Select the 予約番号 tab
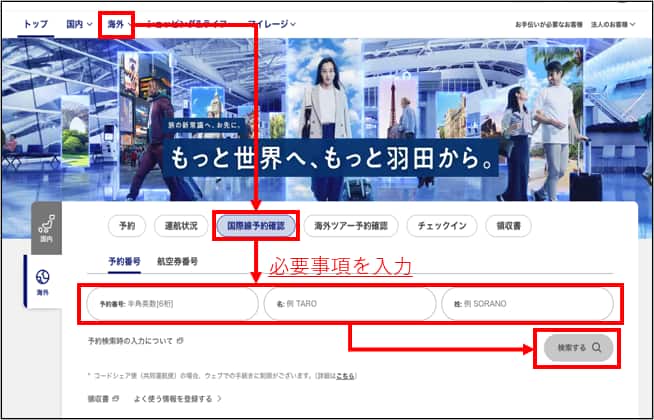654x420 pixels. [x=126, y=261]
